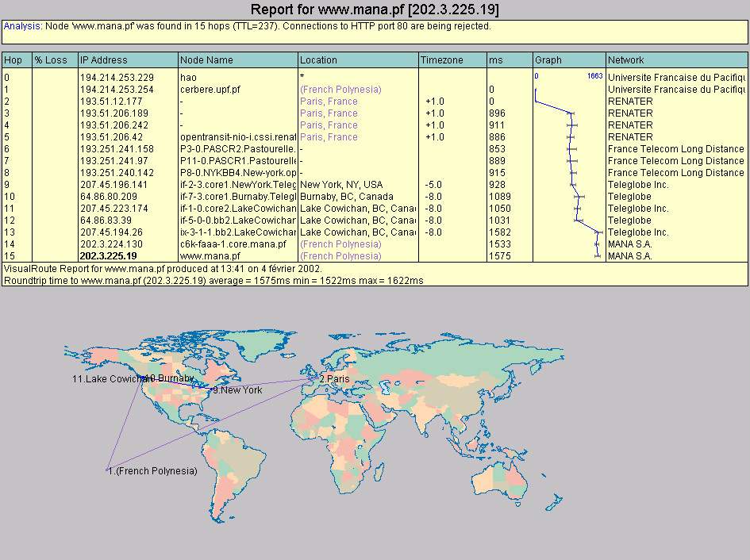
Task: Click the Graph column header
Action: coord(548,60)
